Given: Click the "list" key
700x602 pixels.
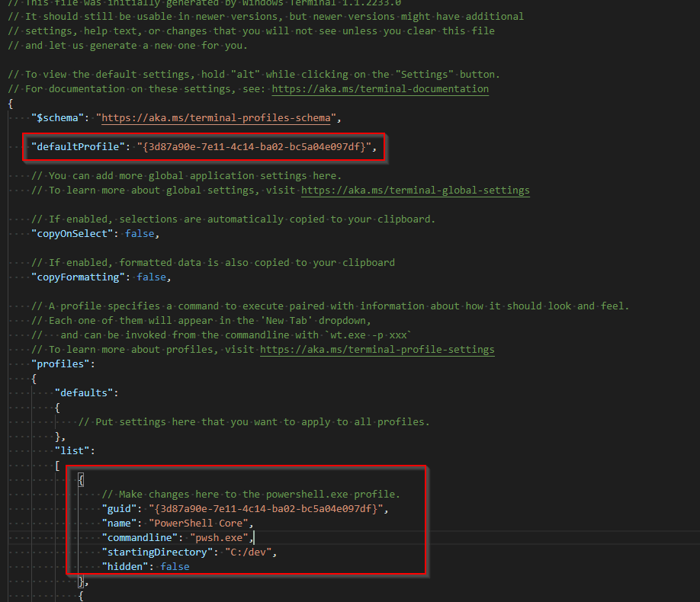Looking at the screenshot, I should click(72, 450).
